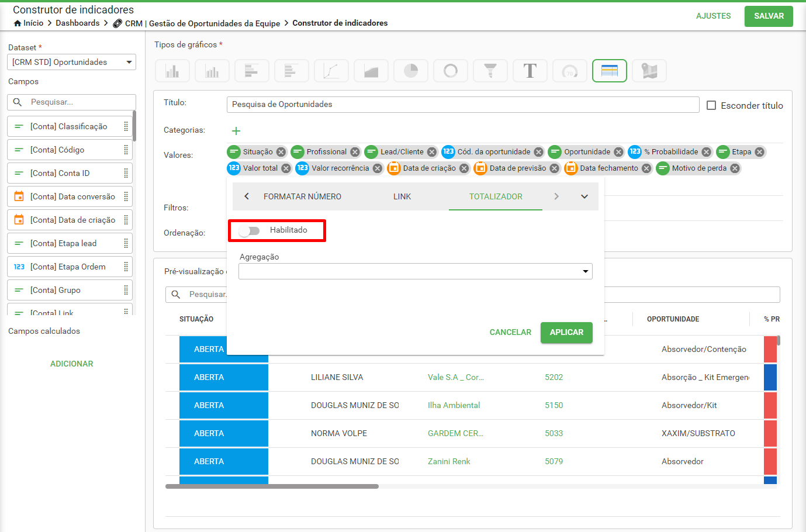Click CANCELAR in the popup
This screenshot has width=806, height=532.
[x=510, y=332]
